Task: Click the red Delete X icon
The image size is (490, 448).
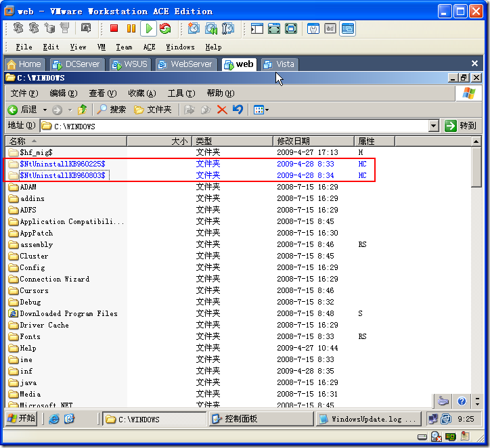Action: (222, 110)
